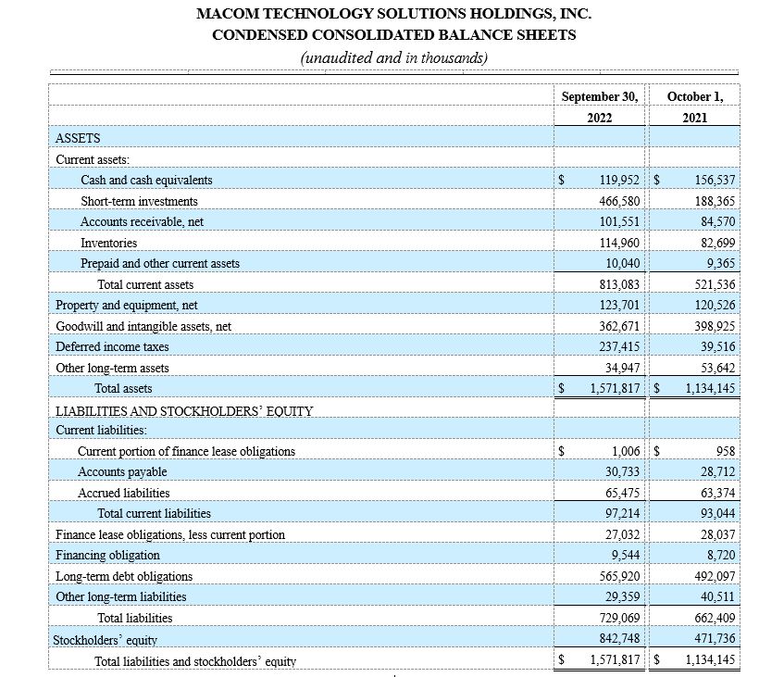This screenshot has width=784, height=677.
Task: Click accrued liabilities value 65,475
Action: click(x=623, y=494)
